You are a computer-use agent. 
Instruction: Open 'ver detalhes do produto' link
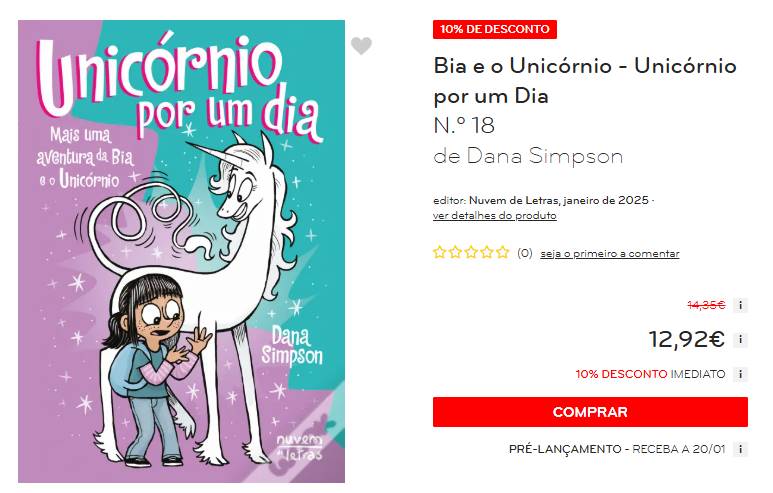click(494, 215)
